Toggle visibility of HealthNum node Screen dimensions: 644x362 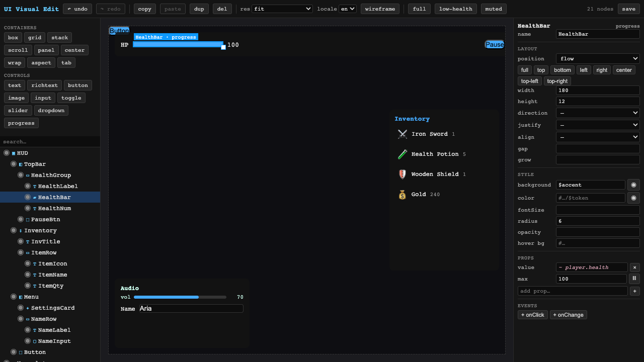tap(28, 208)
